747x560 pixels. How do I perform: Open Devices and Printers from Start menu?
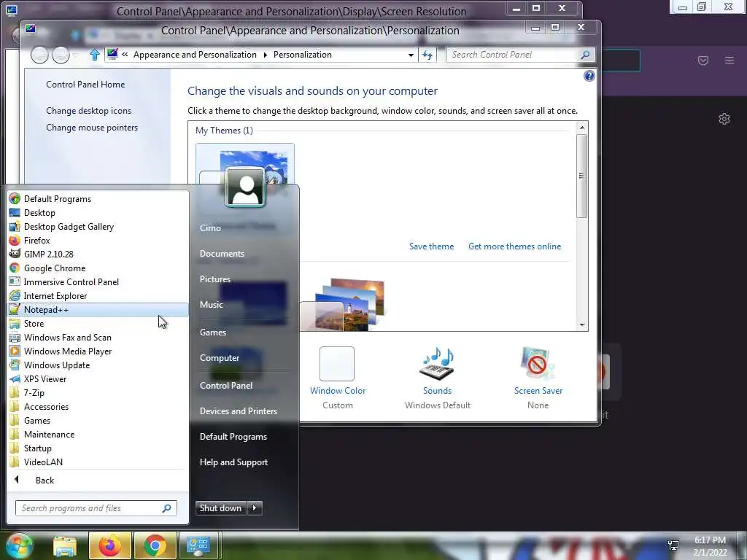pos(239,411)
